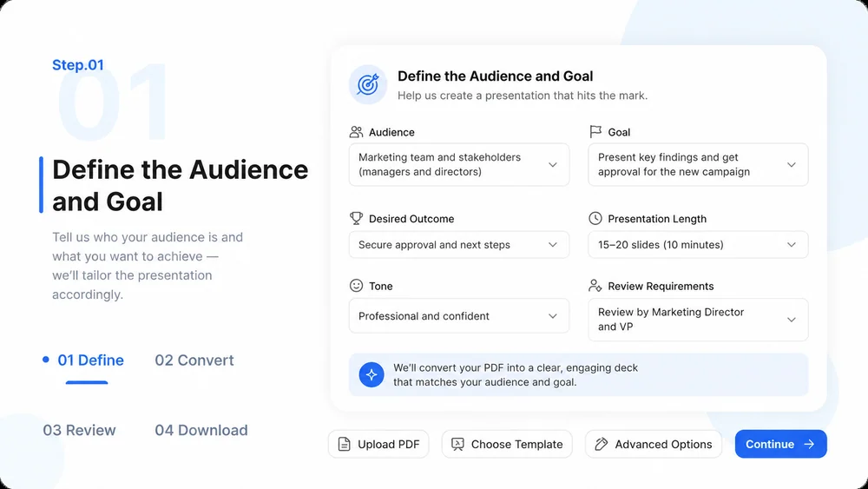Click the arrow icon on Continue button
This screenshot has height=489, width=868.
[x=809, y=444]
